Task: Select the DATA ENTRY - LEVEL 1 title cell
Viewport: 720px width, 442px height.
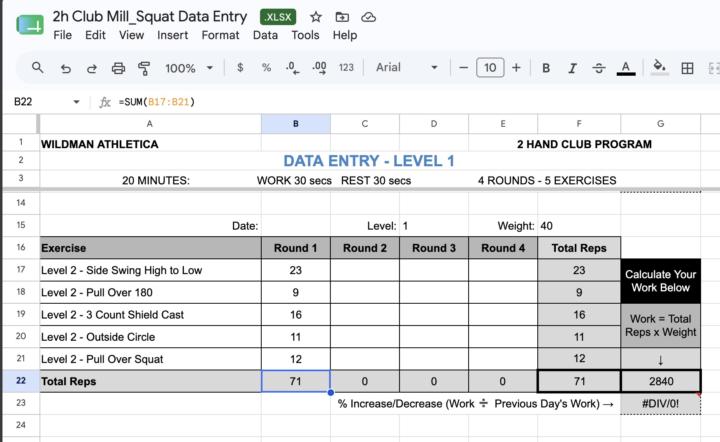Action: tap(369, 161)
